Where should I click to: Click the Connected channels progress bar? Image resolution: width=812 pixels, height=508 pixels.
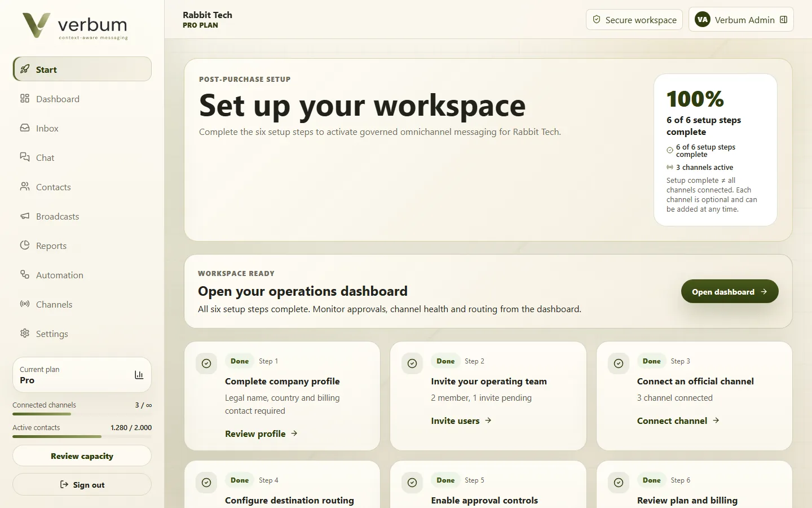tap(82, 414)
